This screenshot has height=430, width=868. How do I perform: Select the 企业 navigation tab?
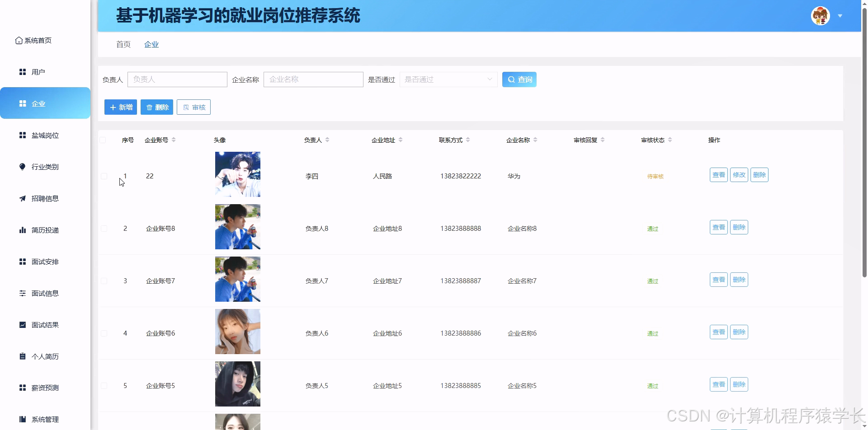pos(151,44)
